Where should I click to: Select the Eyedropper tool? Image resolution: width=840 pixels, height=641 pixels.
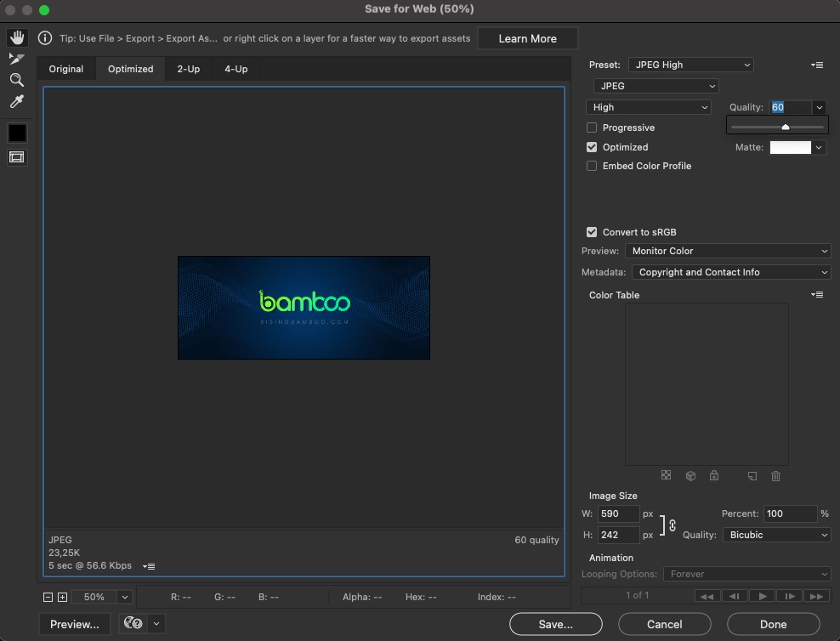(17, 102)
